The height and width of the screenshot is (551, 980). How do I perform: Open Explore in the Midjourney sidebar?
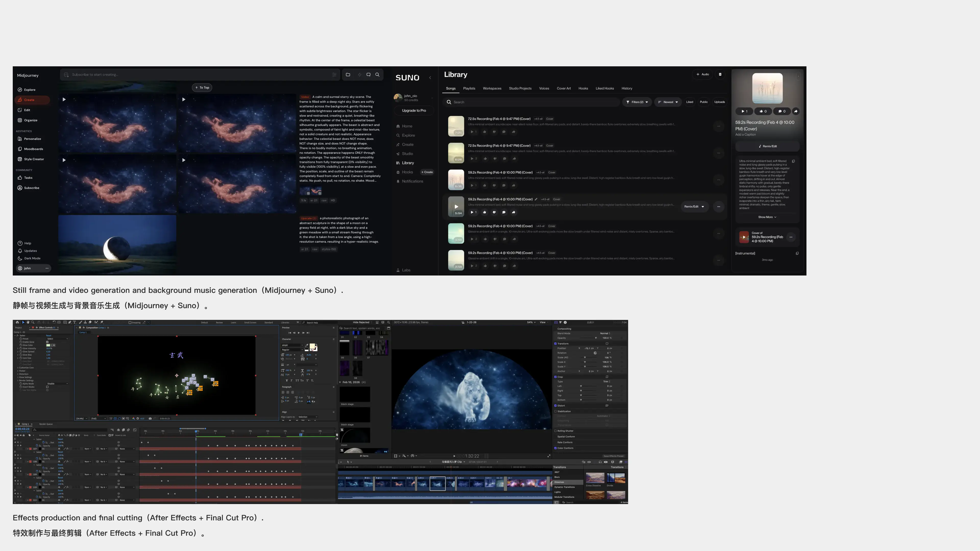tap(27, 90)
